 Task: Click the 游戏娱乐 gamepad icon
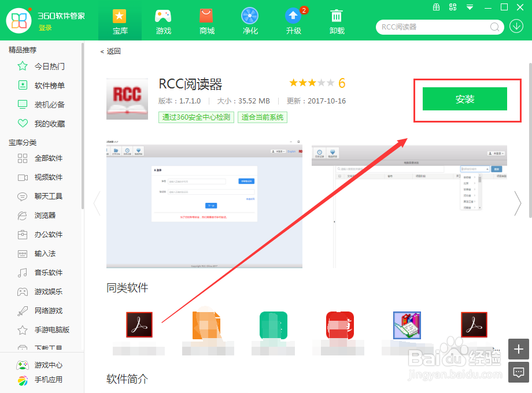[x=23, y=292]
